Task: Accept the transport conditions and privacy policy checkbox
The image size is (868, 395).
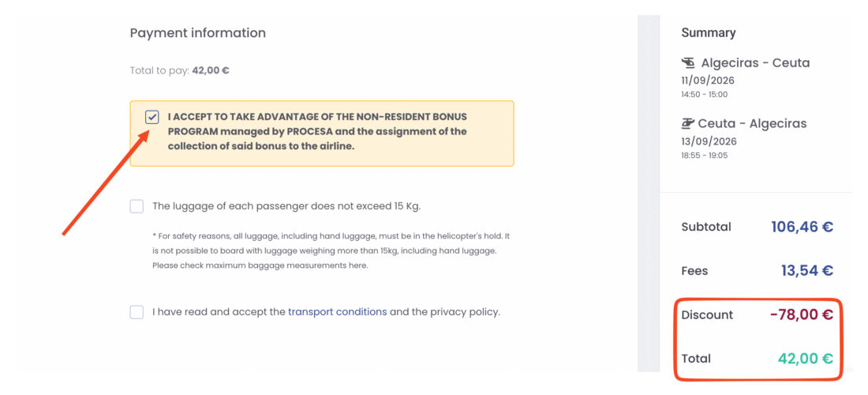Action: [137, 312]
